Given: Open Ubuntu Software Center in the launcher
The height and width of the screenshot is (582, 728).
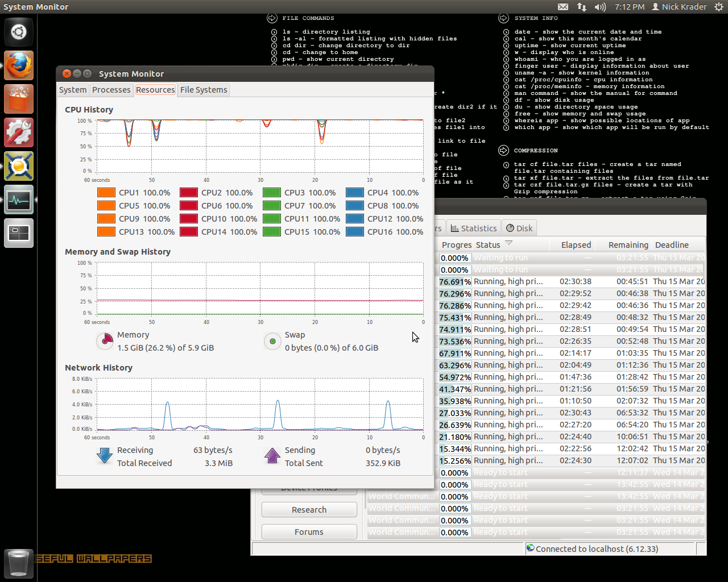Looking at the screenshot, I should coord(19,99).
